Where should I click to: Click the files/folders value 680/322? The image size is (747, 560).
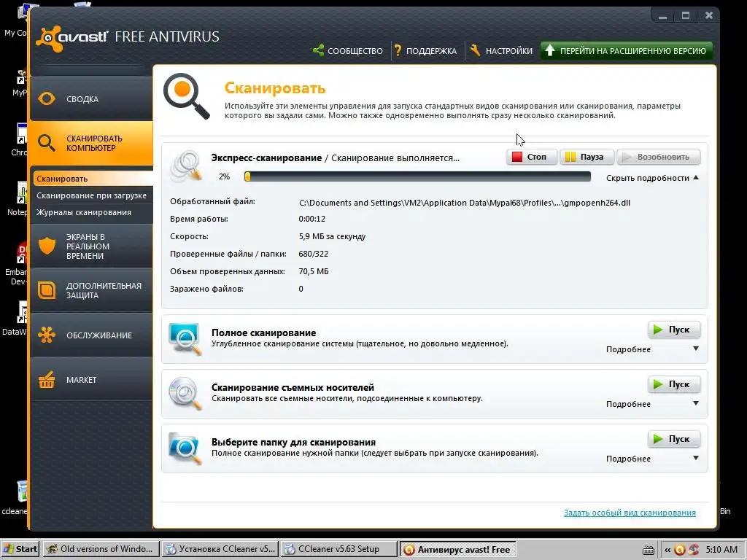point(314,254)
